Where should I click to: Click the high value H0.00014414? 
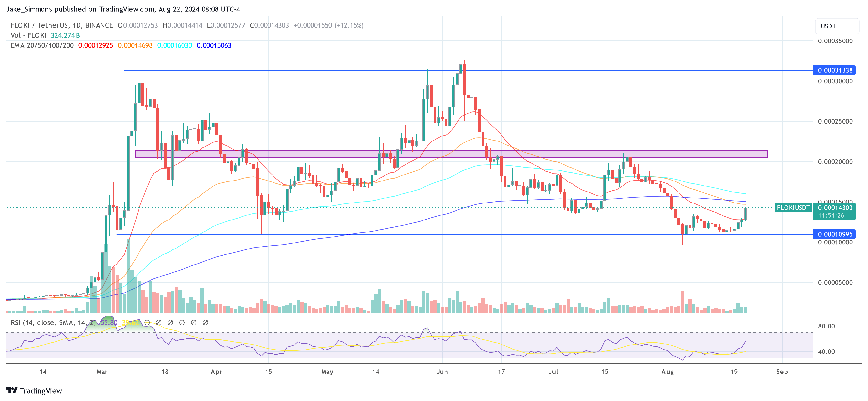click(x=182, y=25)
